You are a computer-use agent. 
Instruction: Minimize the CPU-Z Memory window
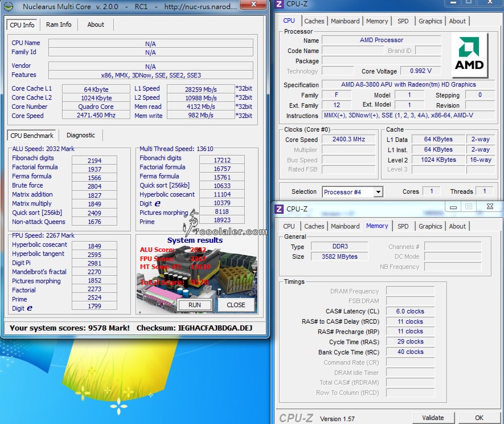click(x=453, y=207)
